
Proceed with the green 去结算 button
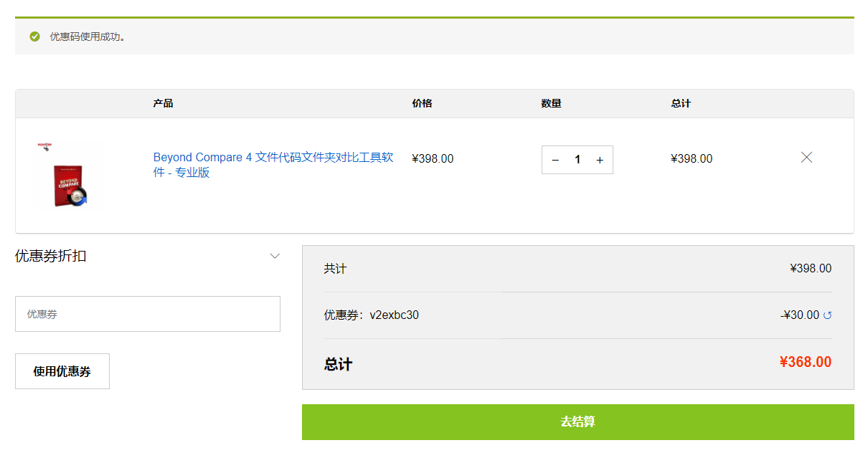(577, 422)
